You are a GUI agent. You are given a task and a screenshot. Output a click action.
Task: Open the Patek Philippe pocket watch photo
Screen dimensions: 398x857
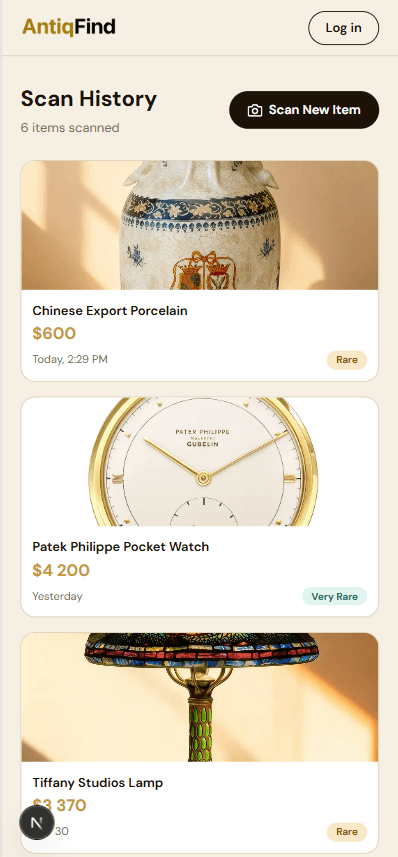[x=200, y=462]
